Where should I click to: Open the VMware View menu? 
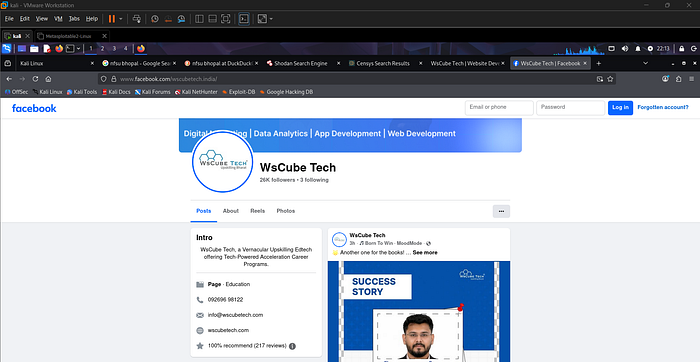pyautogui.click(x=42, y=19)
